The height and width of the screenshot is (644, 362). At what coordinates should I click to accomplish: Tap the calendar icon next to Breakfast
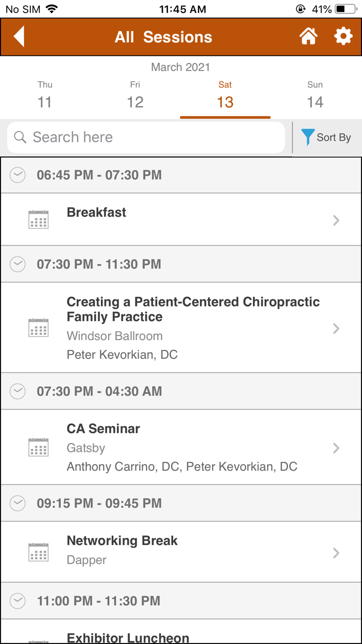38,218
